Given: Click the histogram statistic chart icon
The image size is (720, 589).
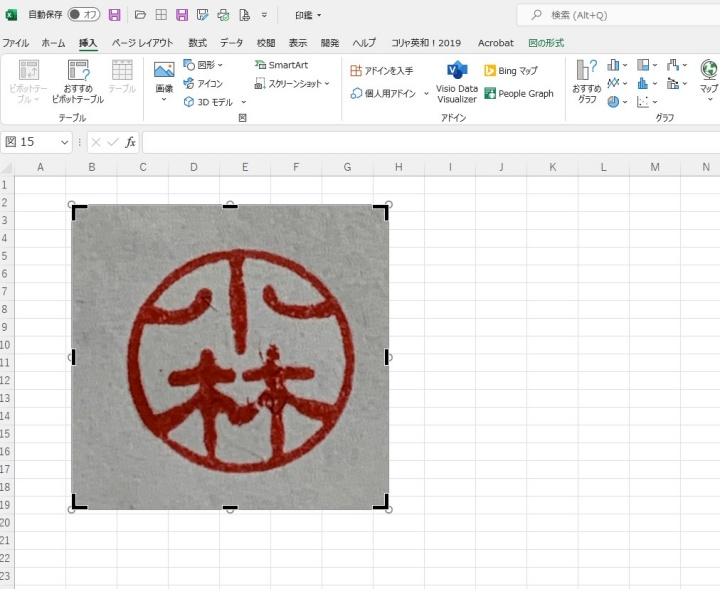Looking at the screenshot, I should tap(643, 83).
